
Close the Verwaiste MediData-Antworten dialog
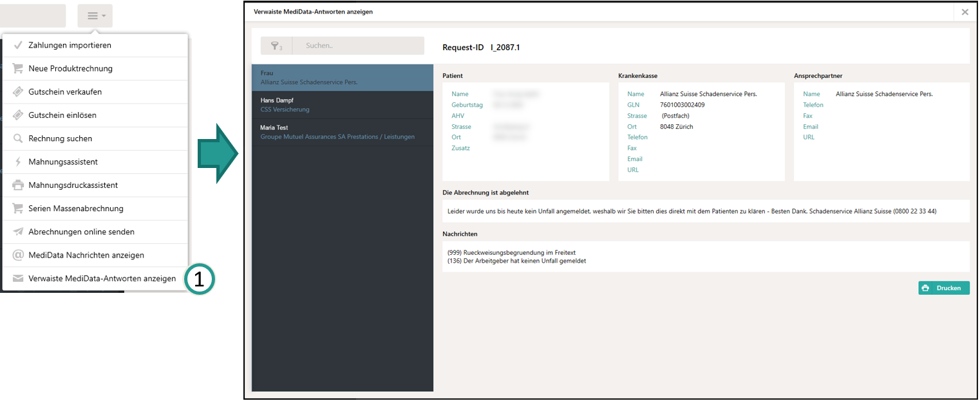(965, 12)
